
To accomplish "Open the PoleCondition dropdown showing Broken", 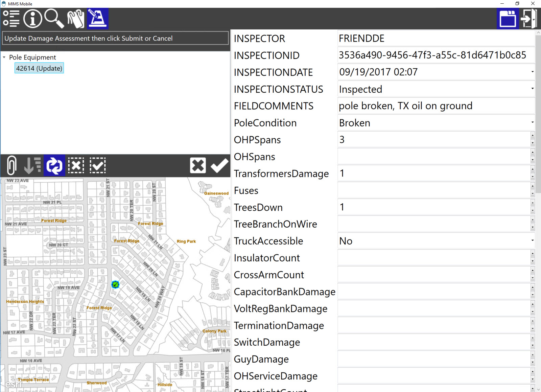I will click(532, 122).
